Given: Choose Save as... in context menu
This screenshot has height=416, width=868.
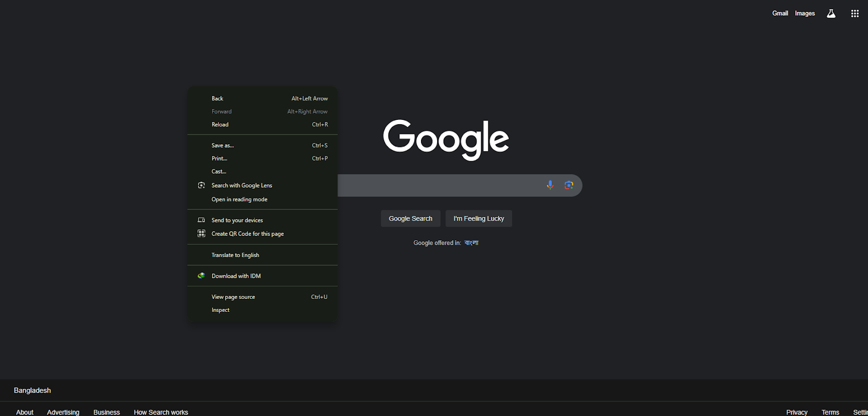Looking at the screenshot, I should click(x=263, y=145).
